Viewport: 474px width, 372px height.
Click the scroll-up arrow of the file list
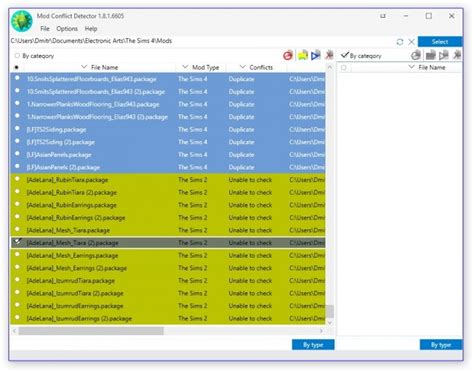click(x=330, y=67)
